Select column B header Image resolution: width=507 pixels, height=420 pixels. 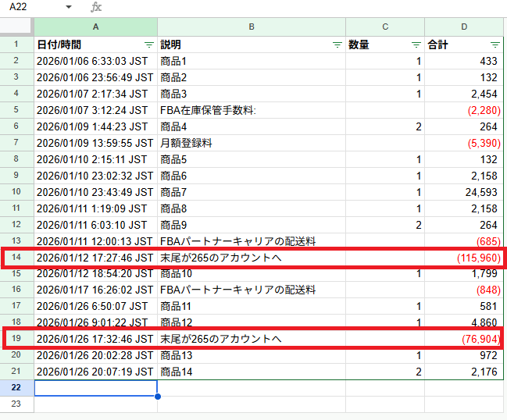(252, 27)
